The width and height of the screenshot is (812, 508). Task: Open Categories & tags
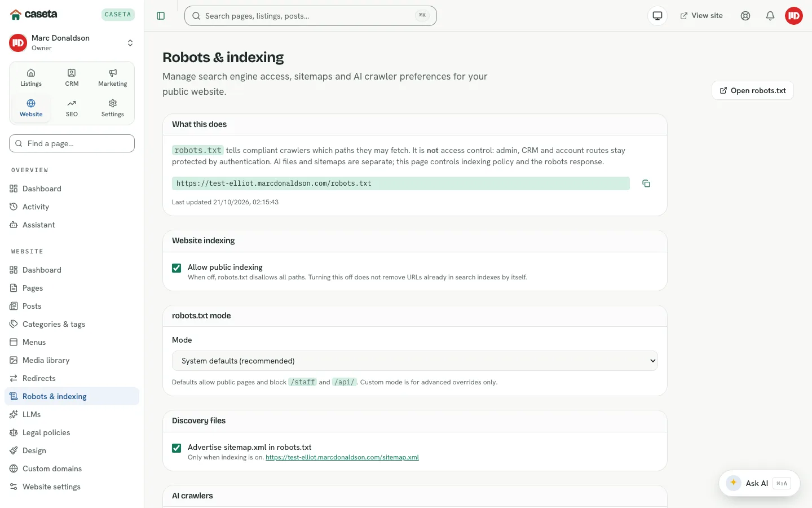pyautogui.click(x=72, y=324)
